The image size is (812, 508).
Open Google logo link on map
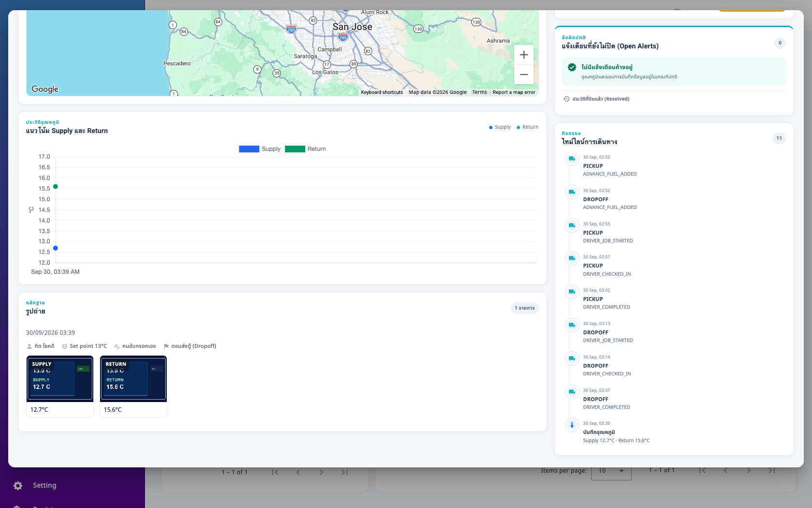[x=45, y=89]
